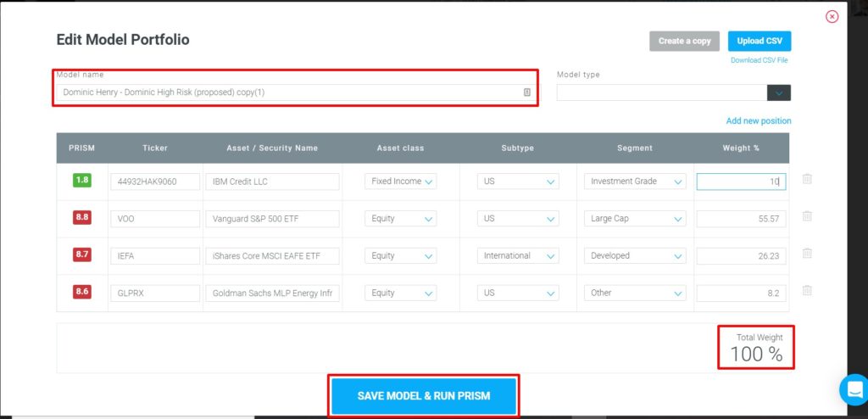
Task: Click the Weight % column header
Action: [741, 148]
